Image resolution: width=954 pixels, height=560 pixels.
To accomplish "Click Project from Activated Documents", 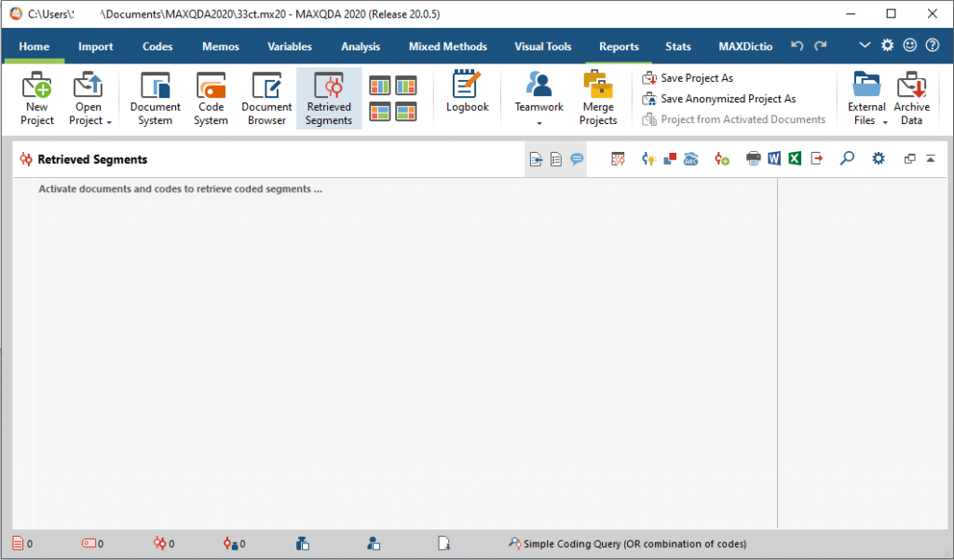I will [734, 119].
